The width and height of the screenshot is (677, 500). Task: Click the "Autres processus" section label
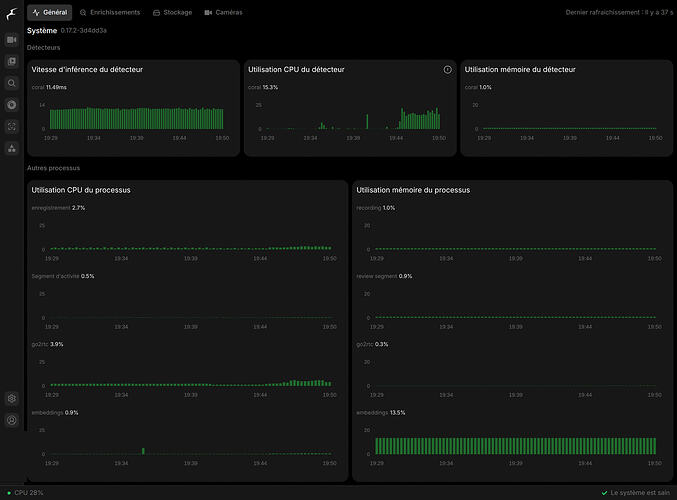(54, 168)
